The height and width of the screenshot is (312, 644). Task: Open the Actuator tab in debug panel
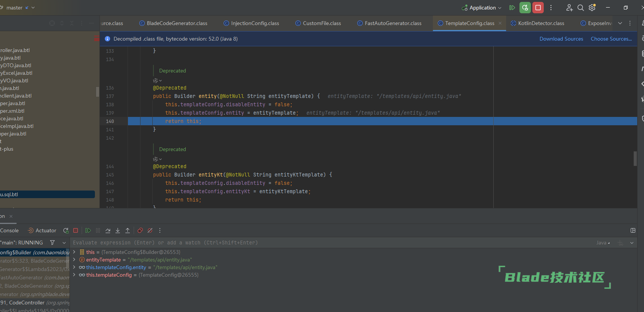(x=42, y=230)
